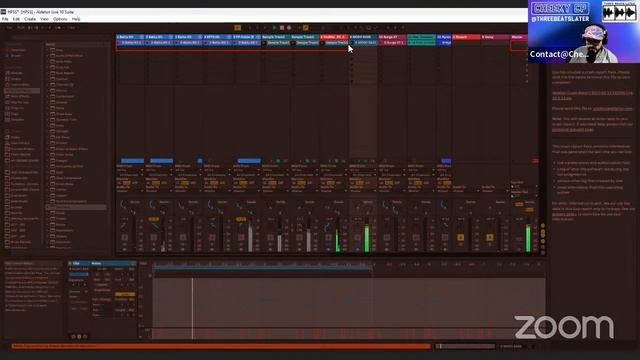Click the Arrangement Record button
The width and height of the screenshot is (640, 360).
point(289,28)
